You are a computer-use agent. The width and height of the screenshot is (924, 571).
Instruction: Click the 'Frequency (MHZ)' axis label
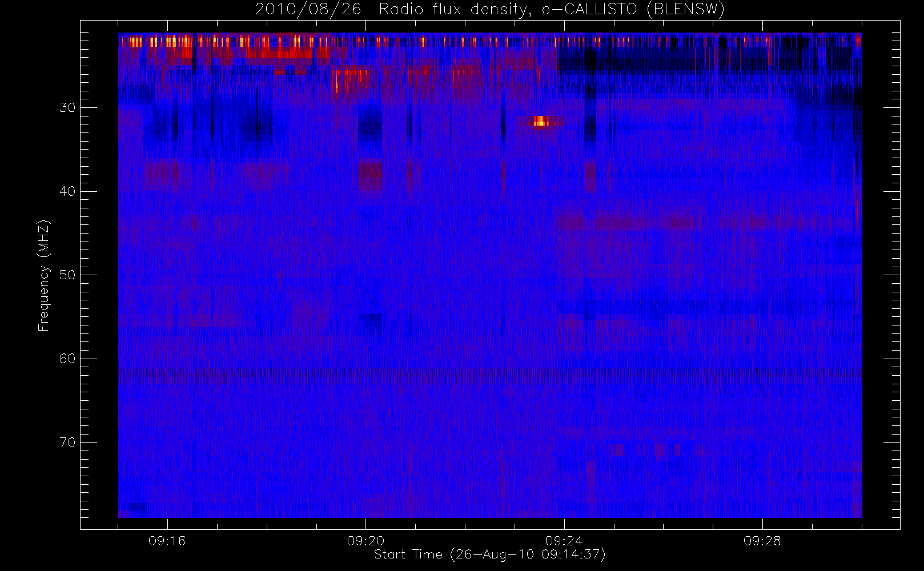[x=44, y=275]
